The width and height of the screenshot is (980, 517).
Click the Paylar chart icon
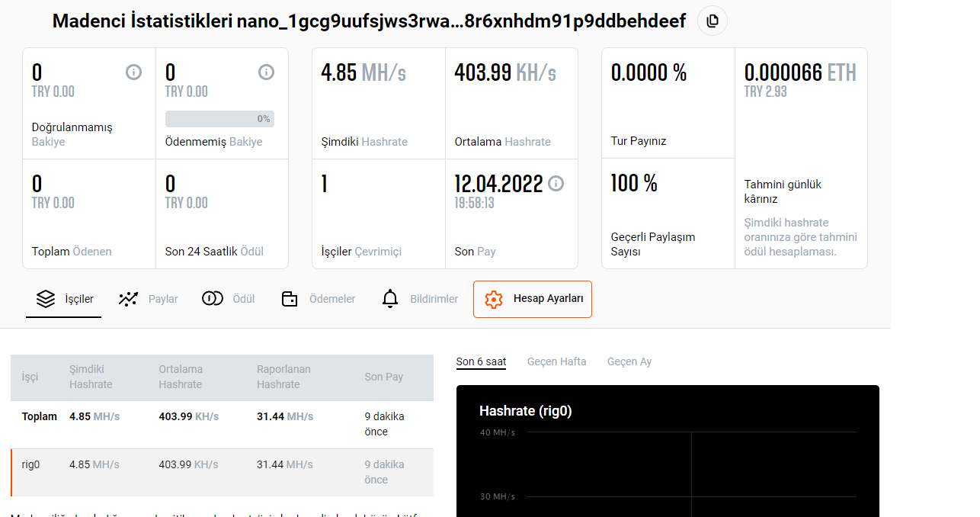pos(129,299)
